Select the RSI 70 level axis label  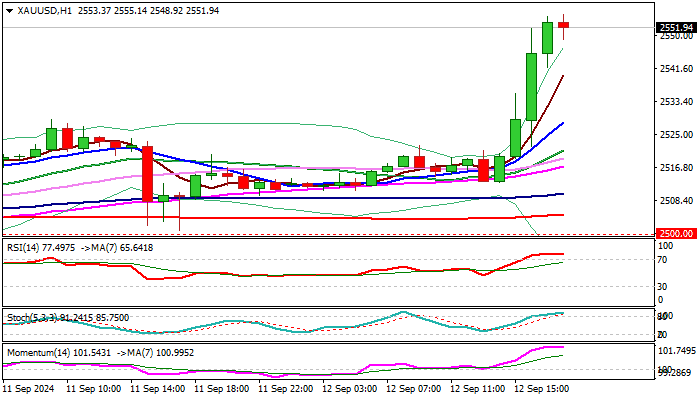[x=662, y=260]
